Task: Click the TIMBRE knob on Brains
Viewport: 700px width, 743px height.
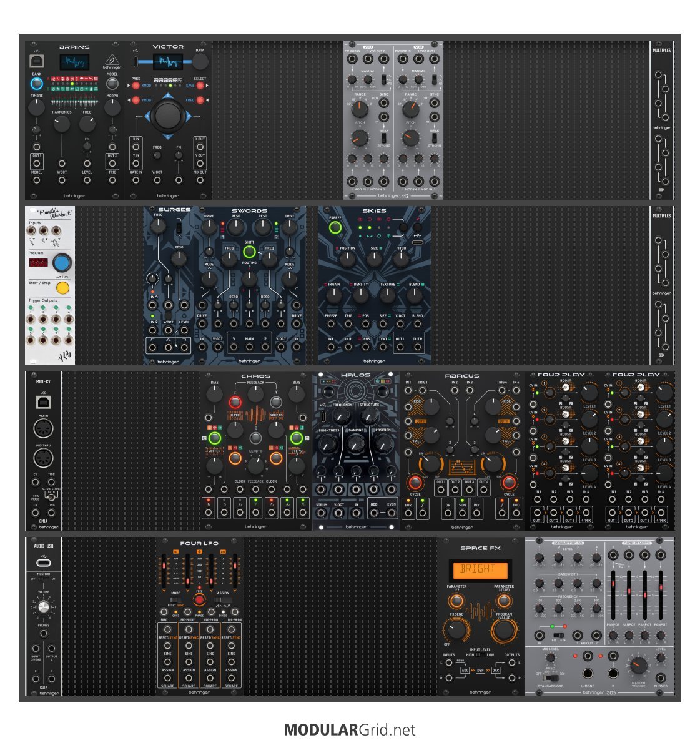Action: [36, 108]
